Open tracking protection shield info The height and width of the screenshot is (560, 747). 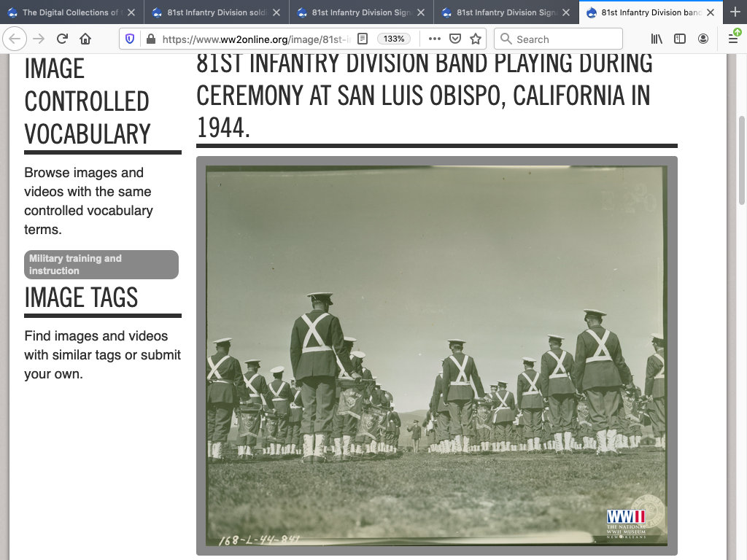pos(130,39)
